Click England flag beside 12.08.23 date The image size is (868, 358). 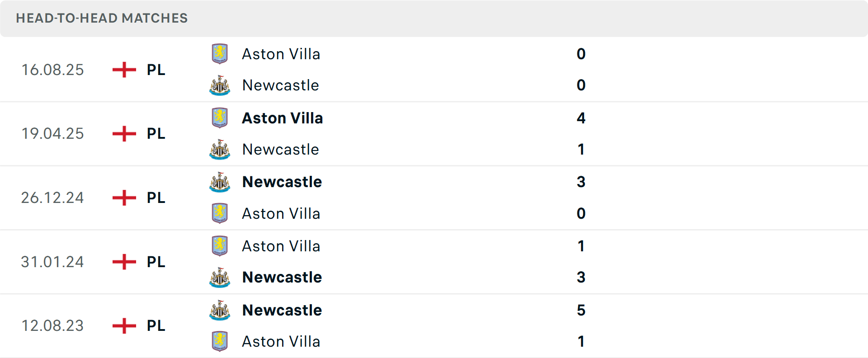pos(124,325)
